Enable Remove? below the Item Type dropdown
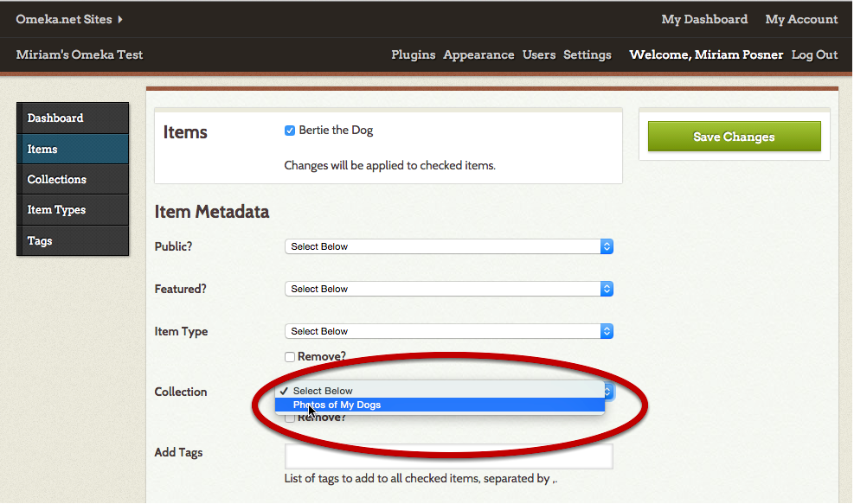854x504 pixels. coord(290,356)
